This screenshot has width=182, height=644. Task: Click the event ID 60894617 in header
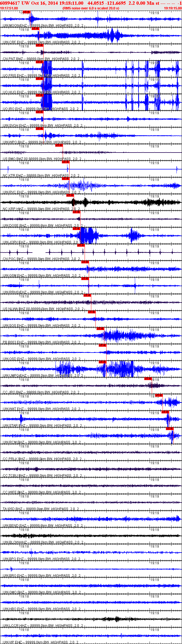(9, 3)
